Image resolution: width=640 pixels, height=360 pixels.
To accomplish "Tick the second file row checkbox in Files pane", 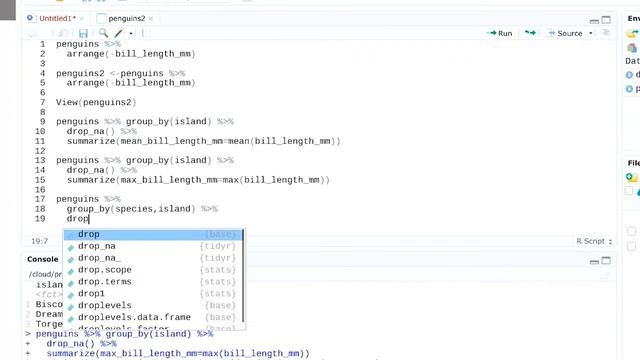I will (631, 247).
